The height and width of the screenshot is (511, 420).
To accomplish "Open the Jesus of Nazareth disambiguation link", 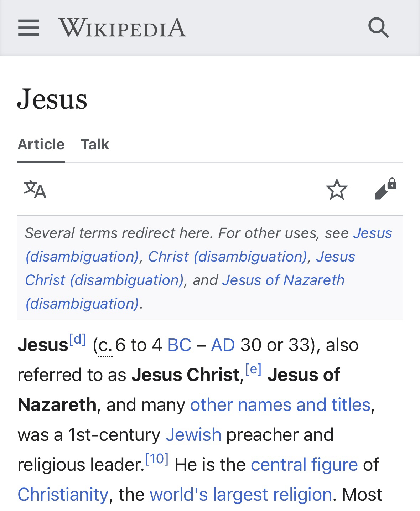I will (283, 280).
